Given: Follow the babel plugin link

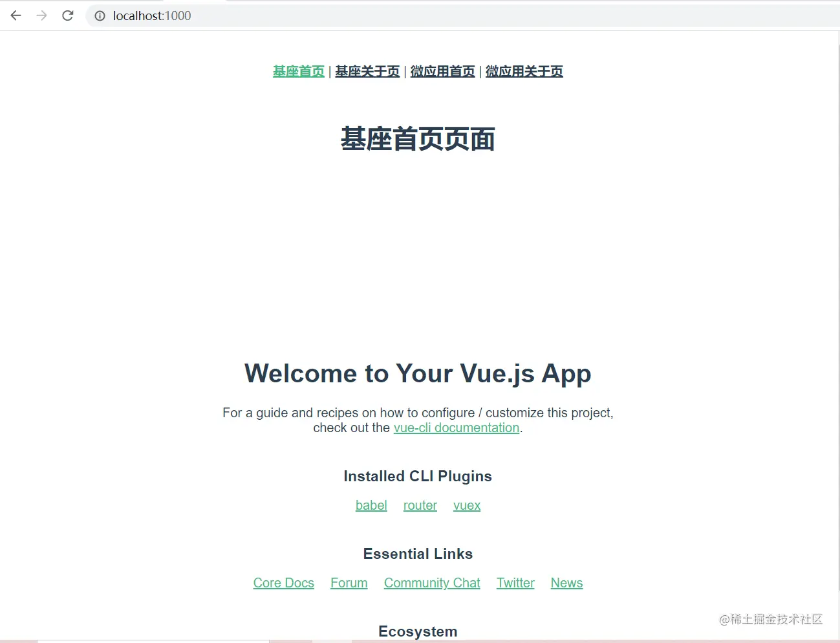Looking at the screenshot, I should pyautogui.click(x=371, y=505).
